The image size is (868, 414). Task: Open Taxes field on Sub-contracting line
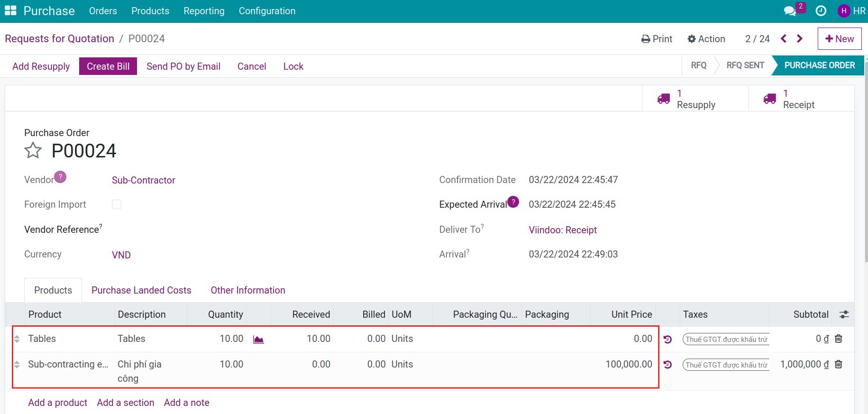(726, 365)
